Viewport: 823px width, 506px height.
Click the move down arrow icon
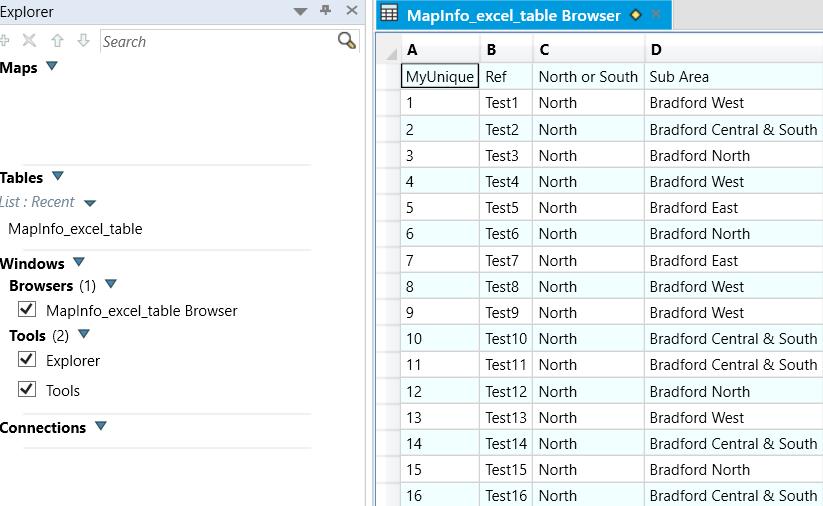[x=84, y=41]
